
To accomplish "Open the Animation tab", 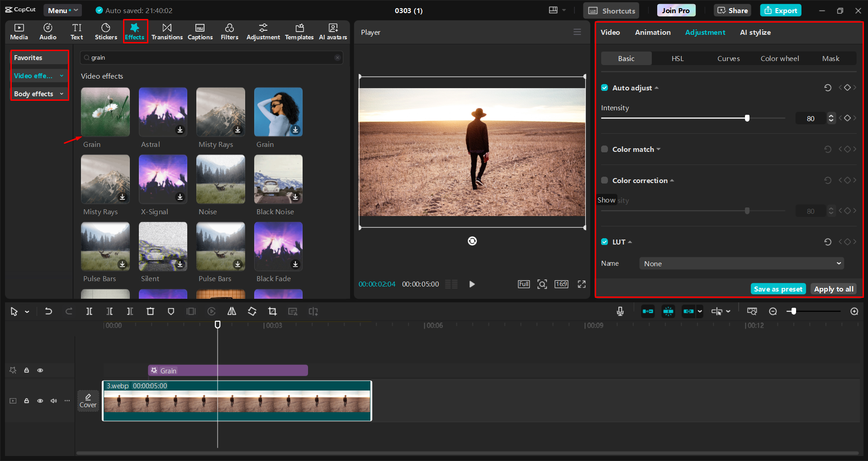I will pos(652,32).
